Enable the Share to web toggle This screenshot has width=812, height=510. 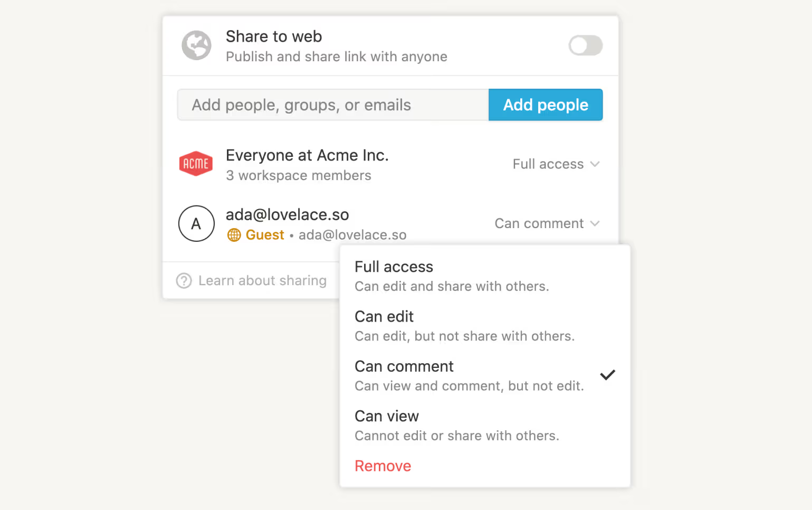[x=585, y=45]
